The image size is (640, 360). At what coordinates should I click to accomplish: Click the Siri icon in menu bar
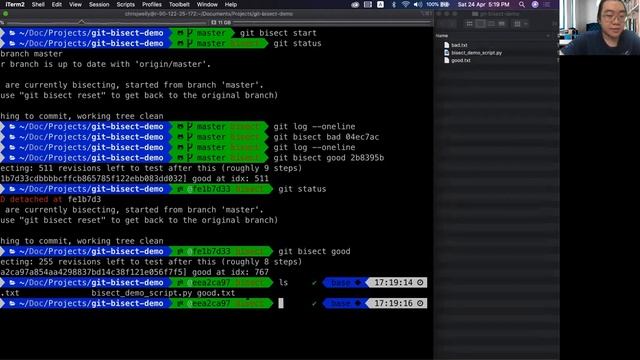[535, 4]
